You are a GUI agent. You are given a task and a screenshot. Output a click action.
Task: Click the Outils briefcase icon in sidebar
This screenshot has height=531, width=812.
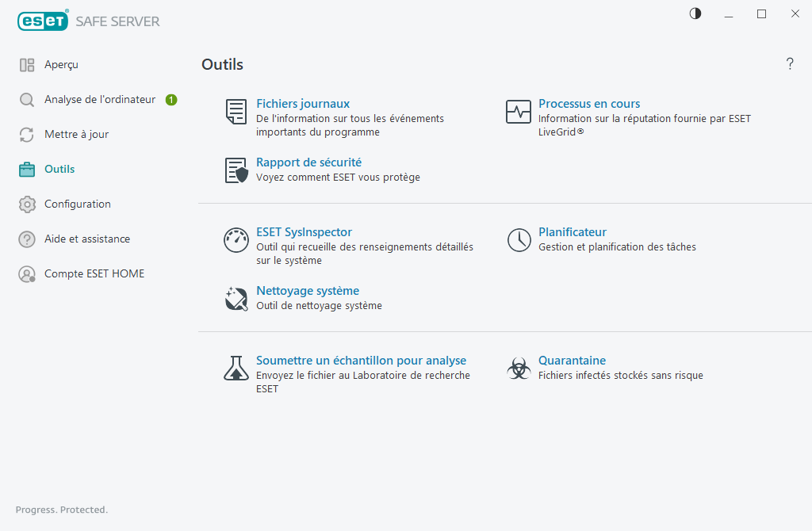coord(26,169)
